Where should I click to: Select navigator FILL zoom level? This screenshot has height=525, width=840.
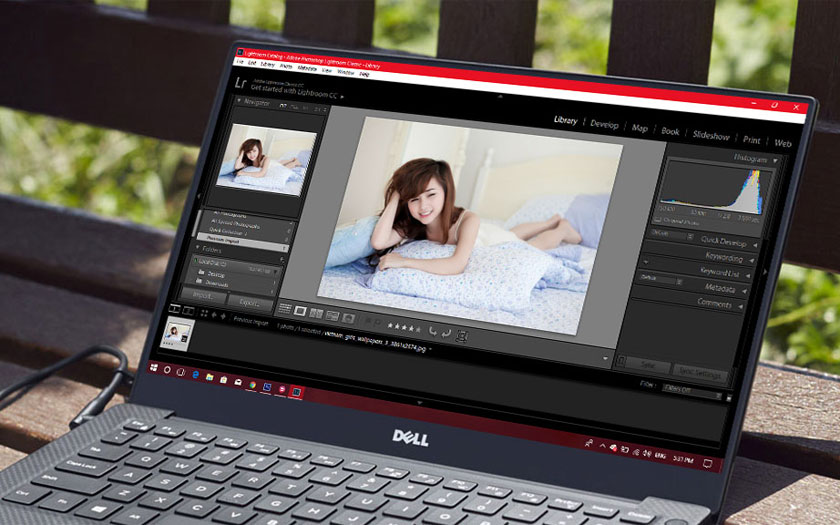[x=295, y=107]
